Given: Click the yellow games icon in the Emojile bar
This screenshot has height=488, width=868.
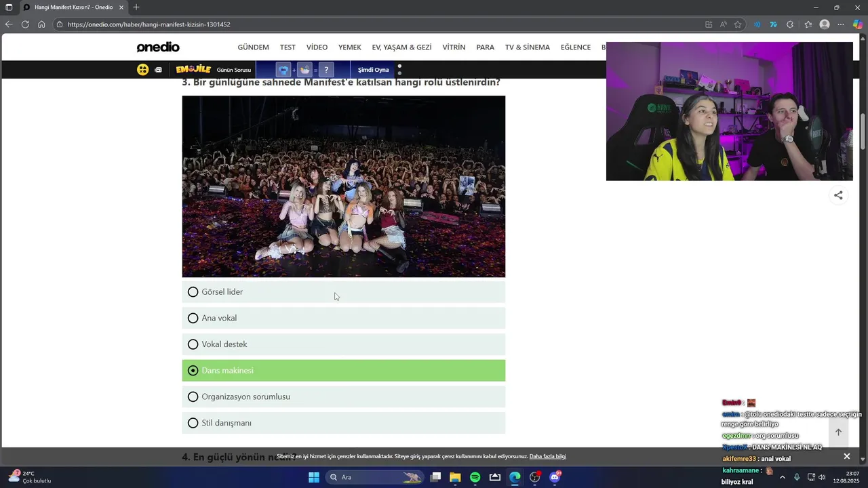Looking at the screenshot, I should pyautogui.click(x=142, y=70).
